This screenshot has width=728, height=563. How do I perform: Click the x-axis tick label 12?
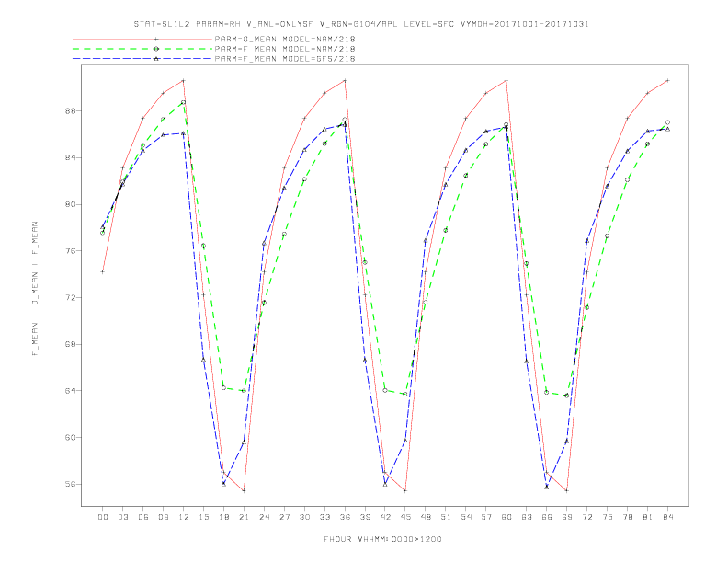[x=184, y=517]
